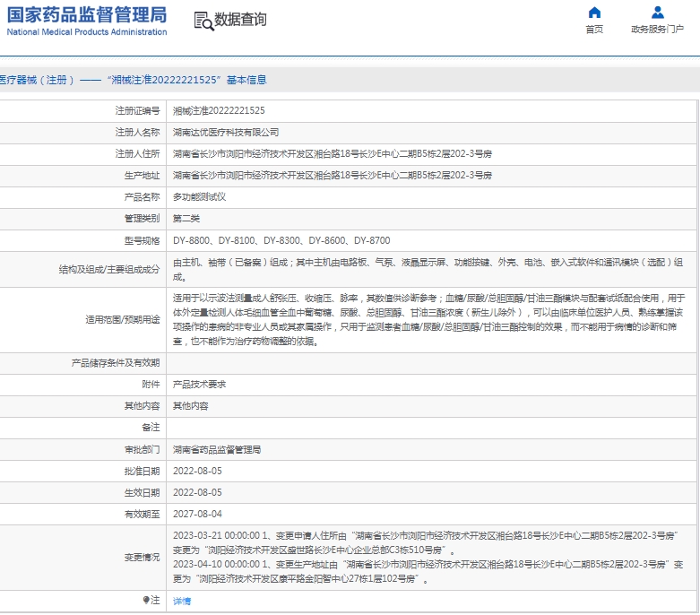Viewport: 700px width, 615px height.
Task: Click the 产品名称 row label
Action: click(x=142, y=197)
